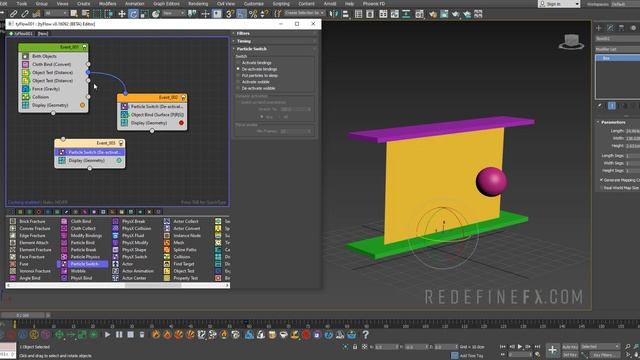Toggle Angle Snap in main toolbar
Image resolution: width=640 pixels, height=360 pixels.
[241, 14]
